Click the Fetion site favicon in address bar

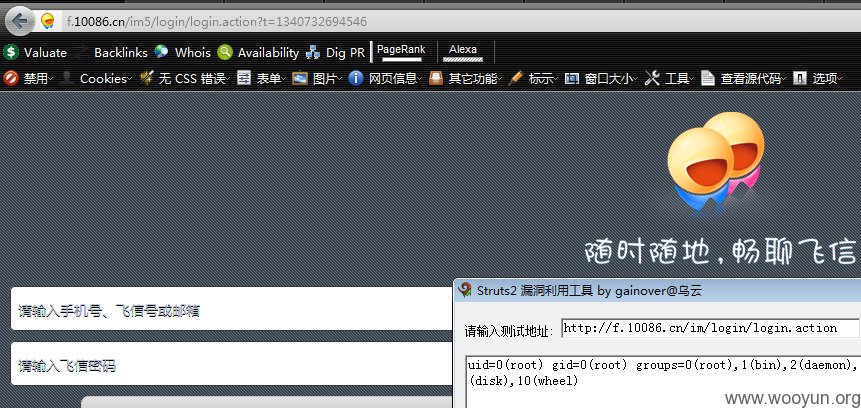tap(48, 21)
